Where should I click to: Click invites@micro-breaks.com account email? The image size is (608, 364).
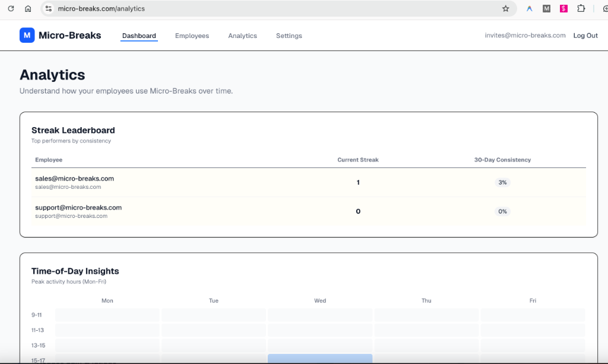point(525,36)
